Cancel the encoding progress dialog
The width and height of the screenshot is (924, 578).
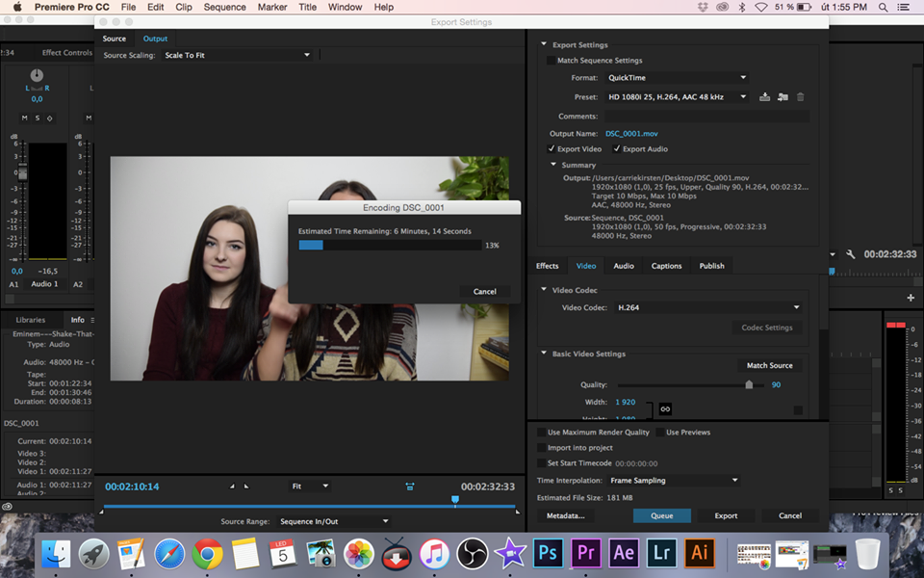pos(485,291)
